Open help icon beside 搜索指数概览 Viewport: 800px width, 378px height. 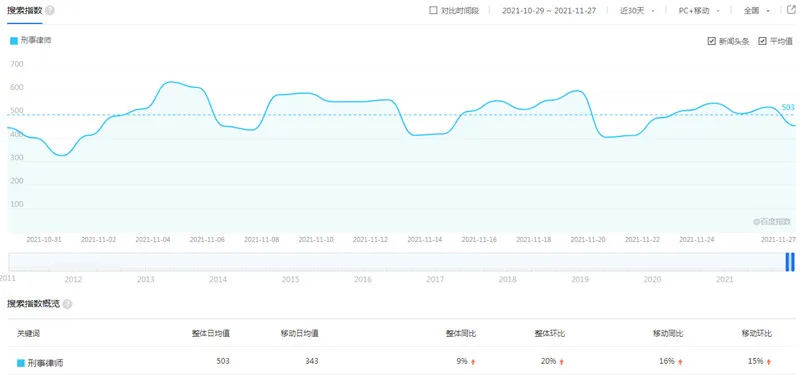(67, 304)
